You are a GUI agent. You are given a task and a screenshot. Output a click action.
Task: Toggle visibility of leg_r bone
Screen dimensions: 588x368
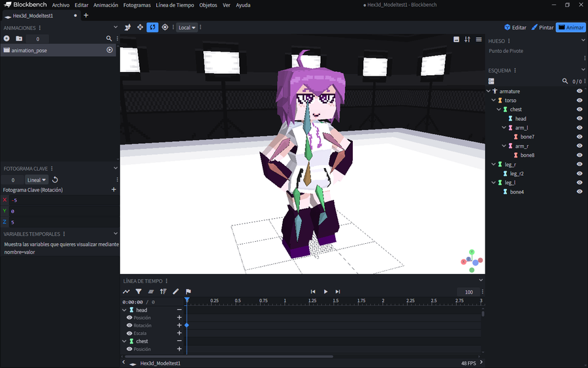[x=580, y=164]
